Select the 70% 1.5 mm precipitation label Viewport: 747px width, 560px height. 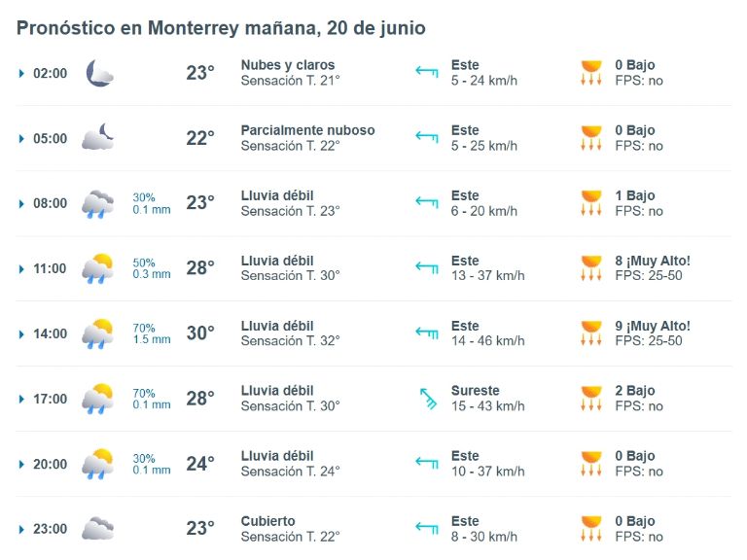pyautogui.click(x=152, y=333)
